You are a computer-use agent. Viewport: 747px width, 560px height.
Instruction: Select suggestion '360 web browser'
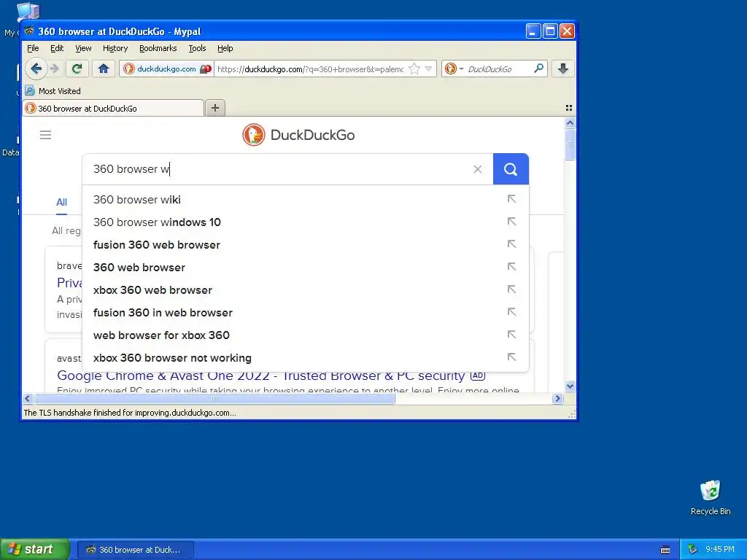(306, 267)
